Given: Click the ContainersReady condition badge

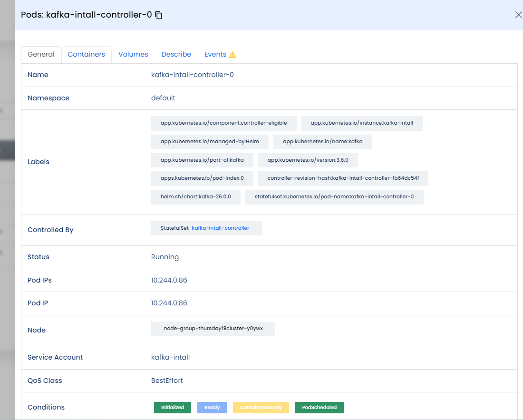Looking at the screenshot, I should click(x=261, y=407).
